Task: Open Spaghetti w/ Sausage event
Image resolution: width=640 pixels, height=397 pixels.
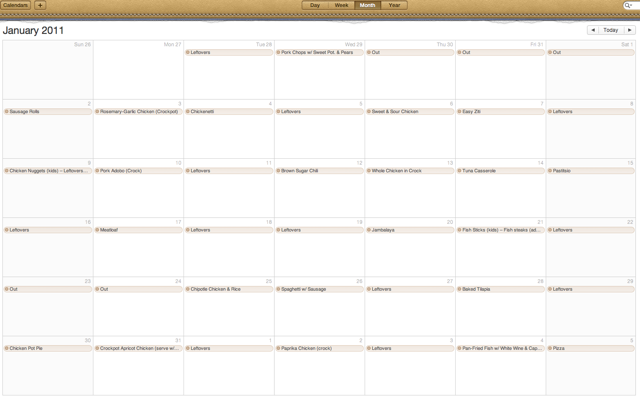Action: click(320, 289)
